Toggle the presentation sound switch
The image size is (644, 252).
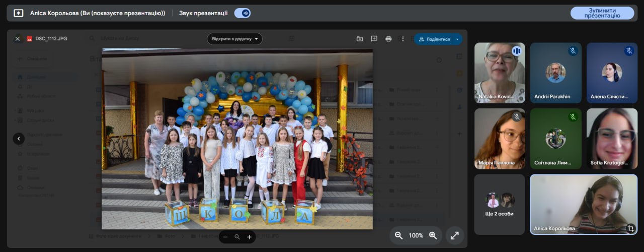(243, 13)
